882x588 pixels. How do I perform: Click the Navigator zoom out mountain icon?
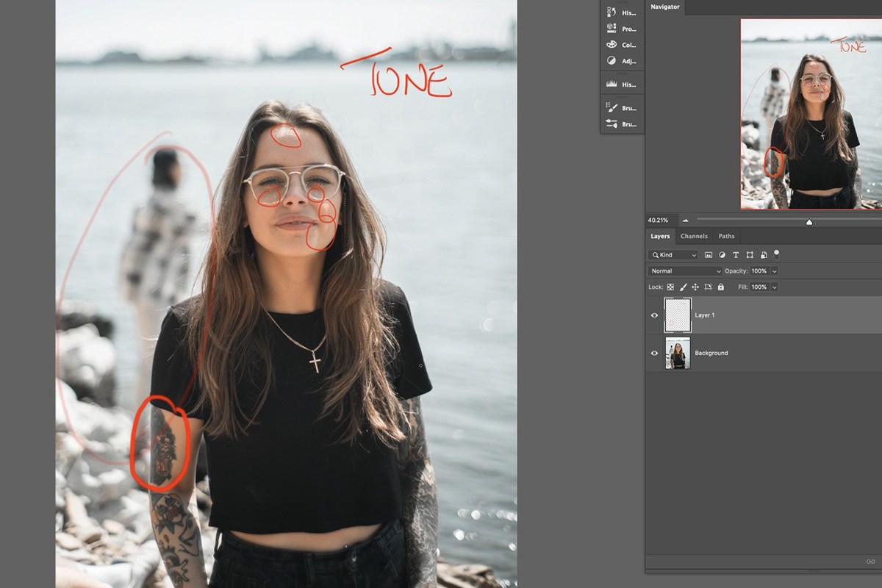click(686, 220)
